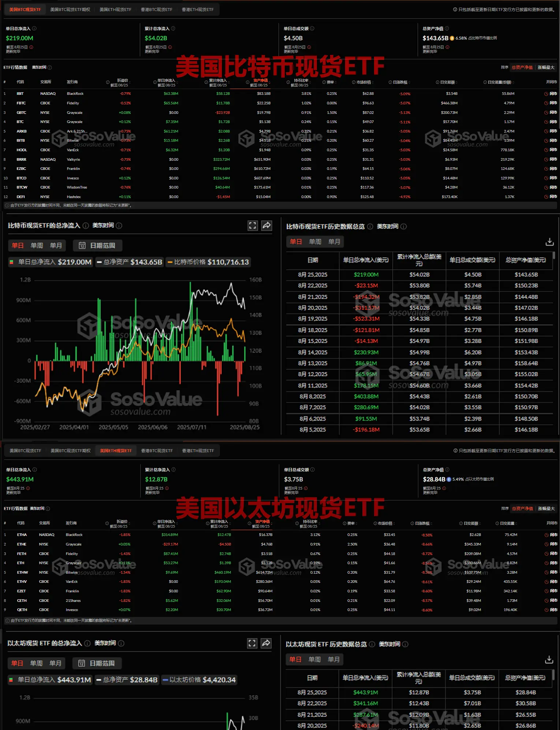Click red alert icon under $443.91M date
Screen dimensions: 560x730
(28, 488)
